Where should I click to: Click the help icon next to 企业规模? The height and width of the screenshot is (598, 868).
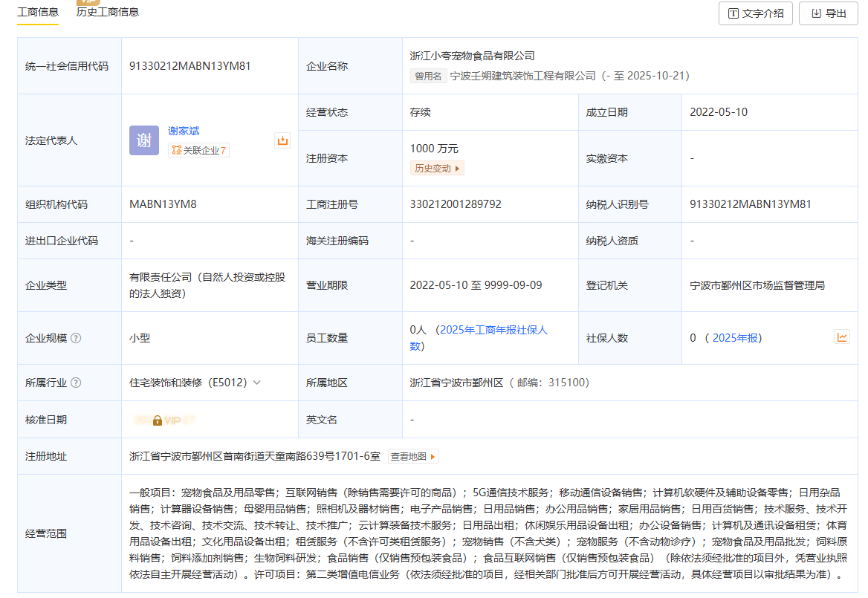click(76, 338)
